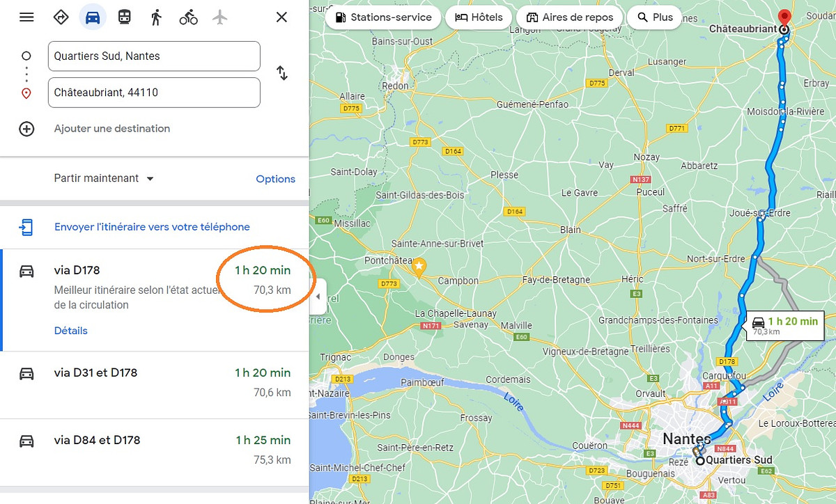The height and width of the screenshot is (504, 836).
Task: Collapse the side panel arrow
Action: click(318, 297)
